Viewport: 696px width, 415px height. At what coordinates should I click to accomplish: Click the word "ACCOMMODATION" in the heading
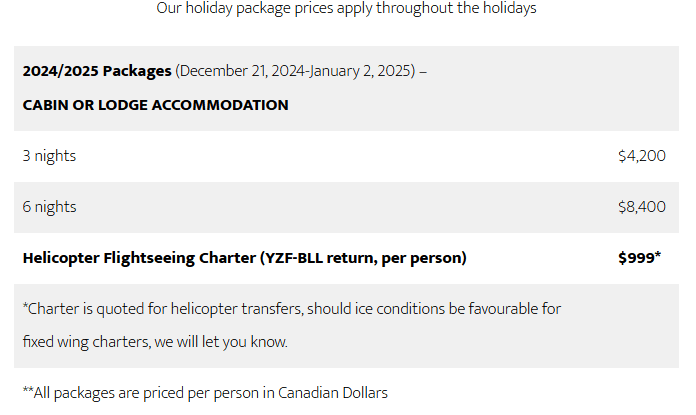click(220, 105)
